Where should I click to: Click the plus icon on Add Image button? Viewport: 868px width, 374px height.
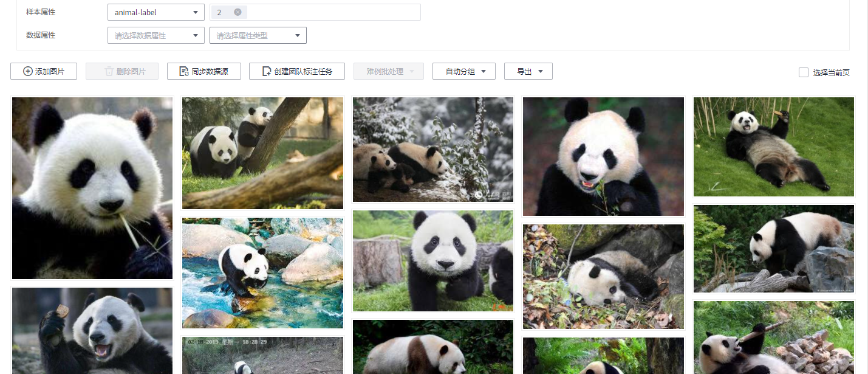click(28, 71)
